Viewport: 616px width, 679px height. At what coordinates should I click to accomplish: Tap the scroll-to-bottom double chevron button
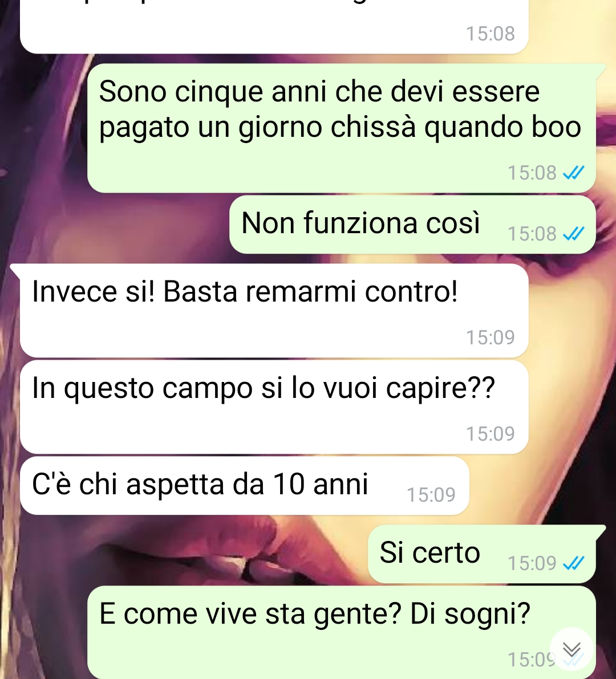pos(572,649)
